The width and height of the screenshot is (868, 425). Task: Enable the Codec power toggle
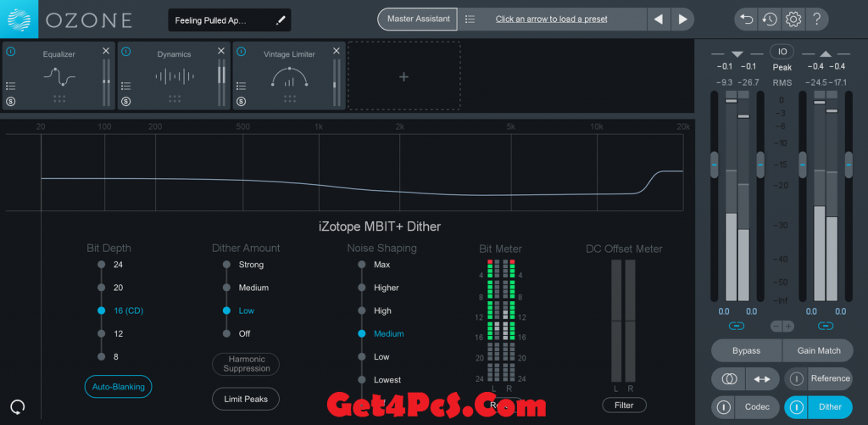723,406
